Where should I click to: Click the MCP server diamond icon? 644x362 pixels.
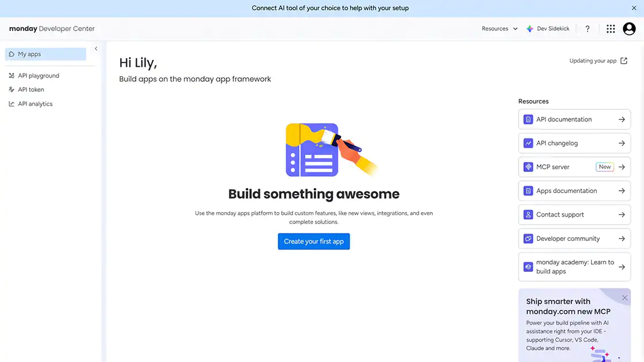tap(528, 167)
